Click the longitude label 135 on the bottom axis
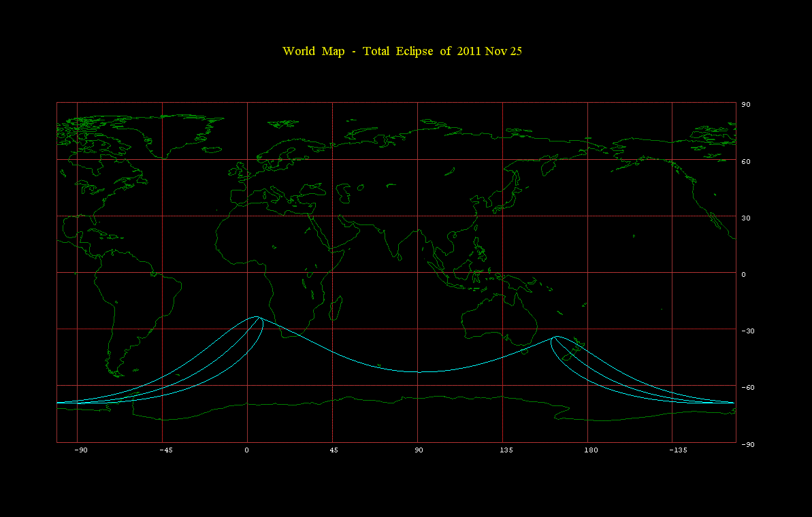This screenshot has height=517, width=812. tap(506, 450)
